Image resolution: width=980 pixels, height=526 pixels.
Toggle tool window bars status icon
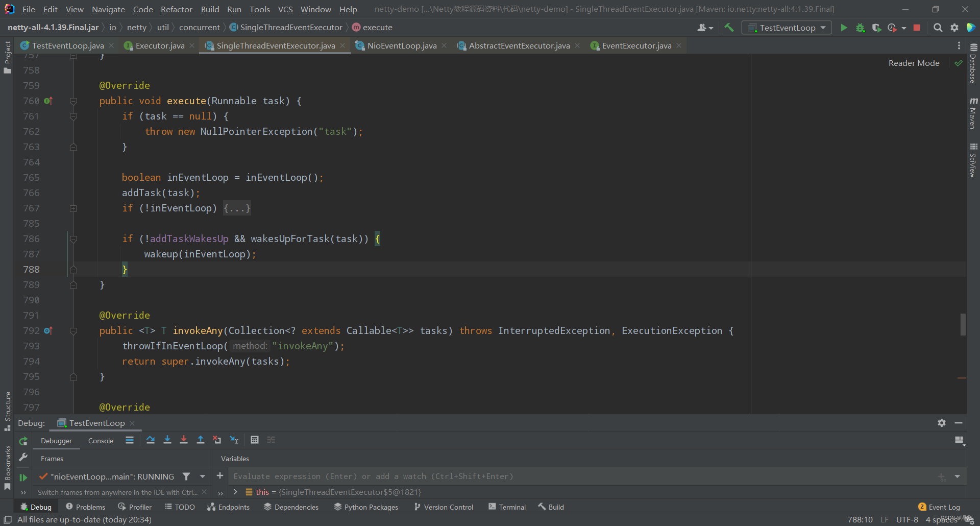pos(8,519)
